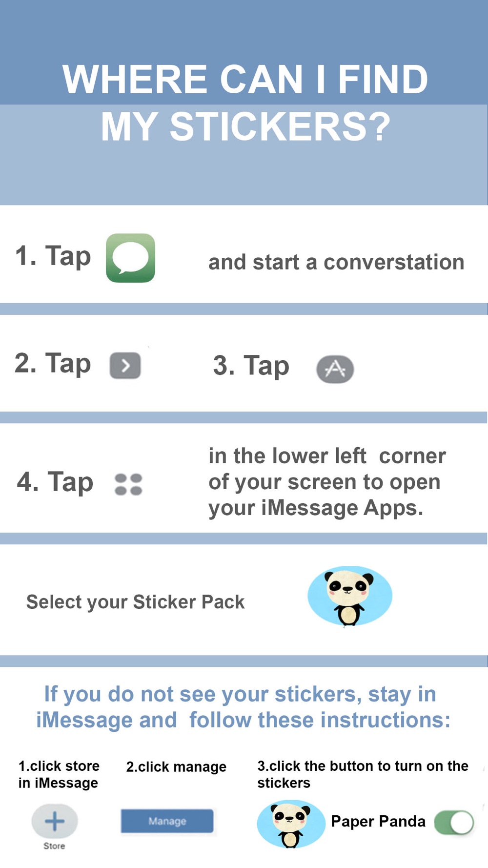Click the "2. Tap" step label

(53, 364)
